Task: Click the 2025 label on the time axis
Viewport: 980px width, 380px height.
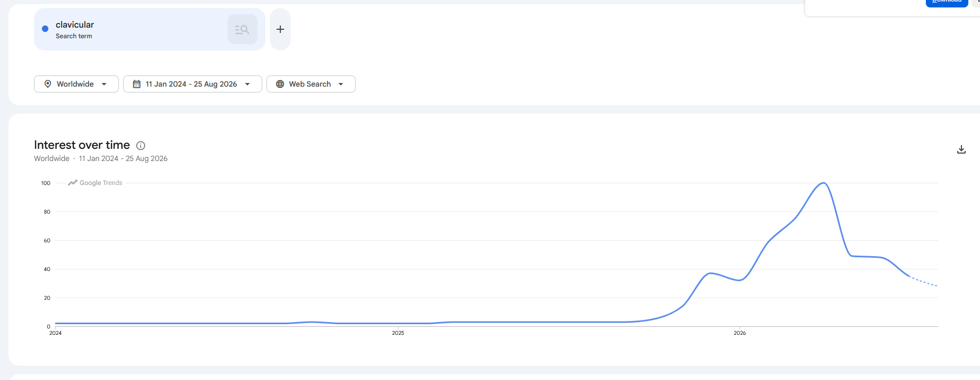Action: tap(398, 333)
